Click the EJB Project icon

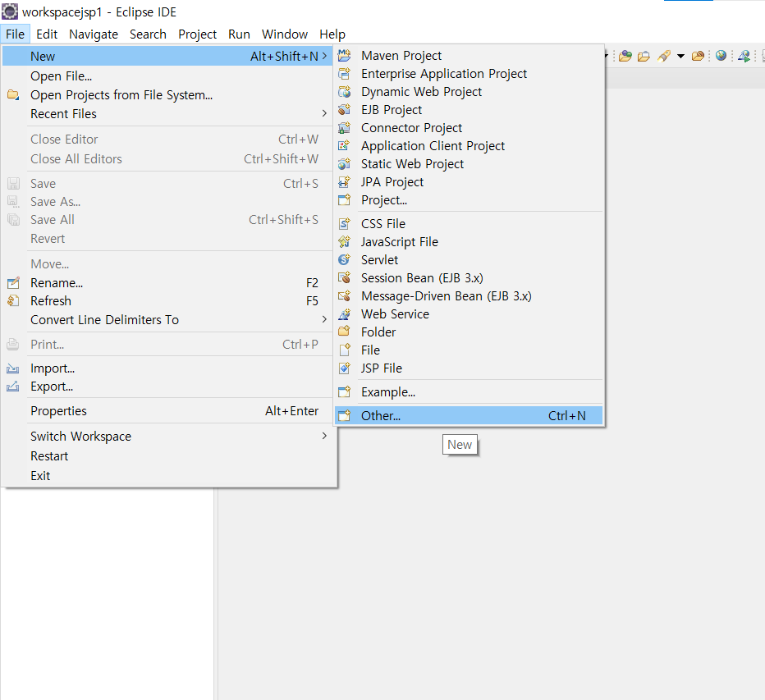coord(345,110)
